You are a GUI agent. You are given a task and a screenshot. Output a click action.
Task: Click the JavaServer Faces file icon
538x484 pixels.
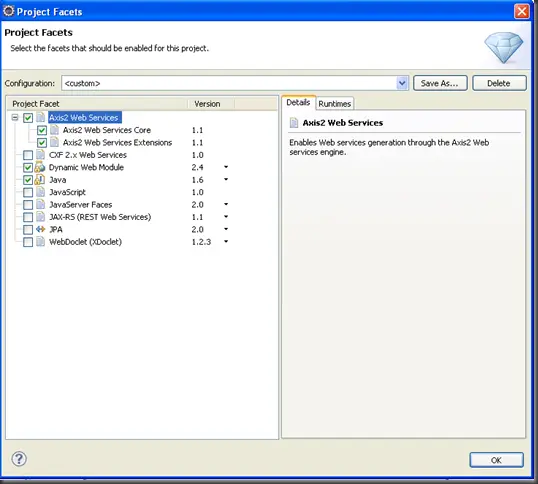click(x=40, y=204)
